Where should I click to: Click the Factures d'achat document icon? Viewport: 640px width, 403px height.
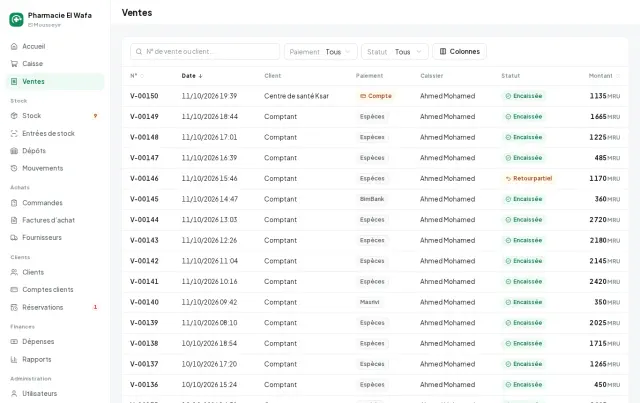pos(14,220)
